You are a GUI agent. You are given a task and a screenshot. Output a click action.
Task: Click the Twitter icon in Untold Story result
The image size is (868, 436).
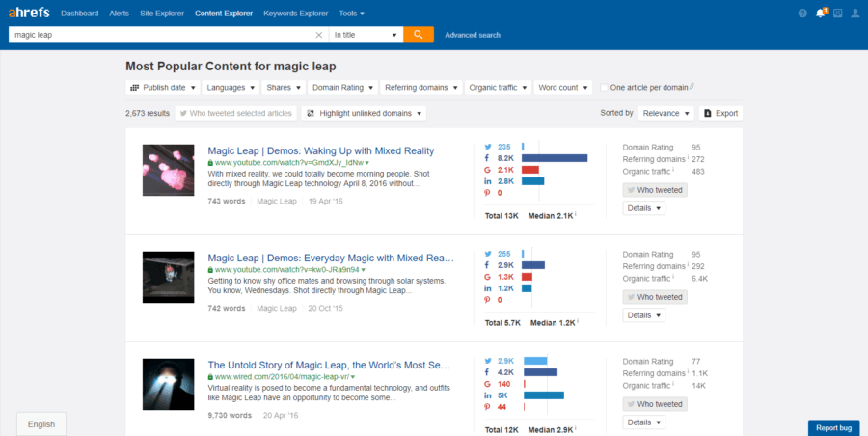click(488, 361)
